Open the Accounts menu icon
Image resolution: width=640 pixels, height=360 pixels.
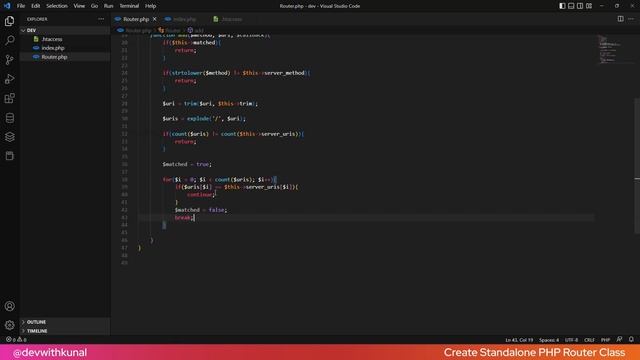(x=9, y=306)
